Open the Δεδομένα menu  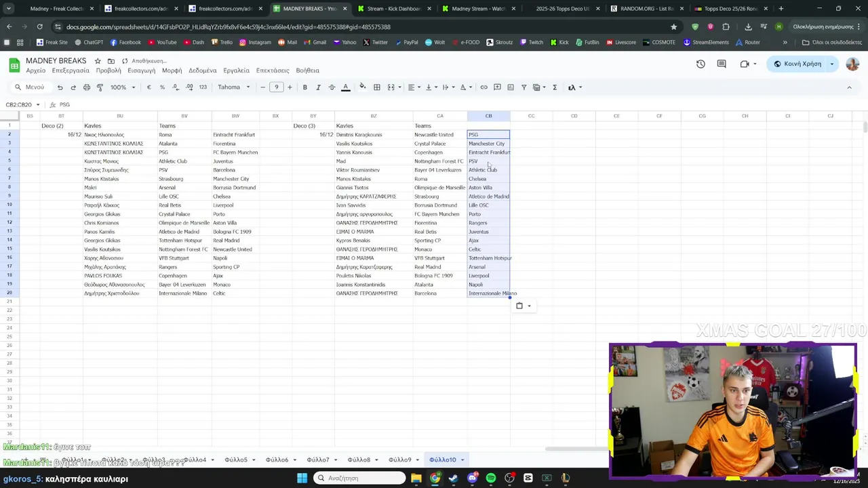pos(203,70)
